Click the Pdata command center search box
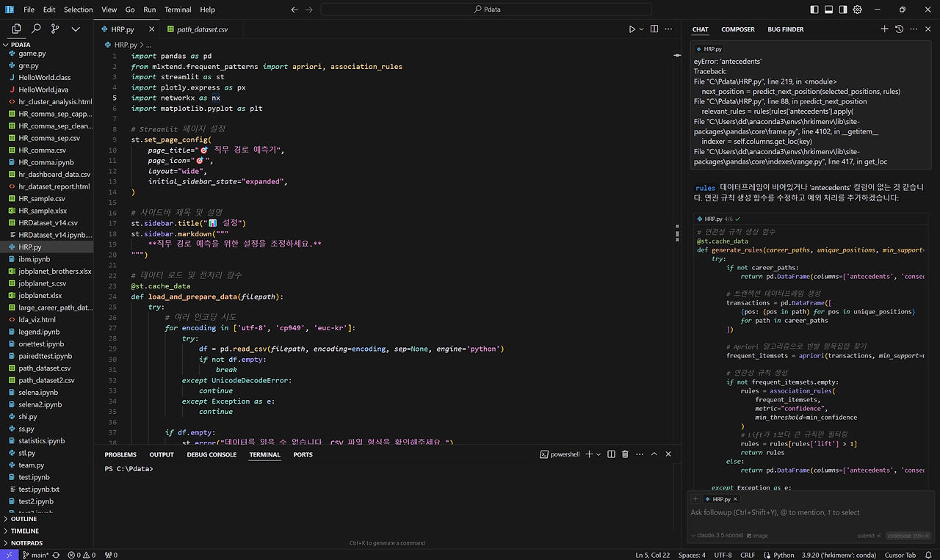This screenshot has width=940, height=560. [x=486, y=10]
